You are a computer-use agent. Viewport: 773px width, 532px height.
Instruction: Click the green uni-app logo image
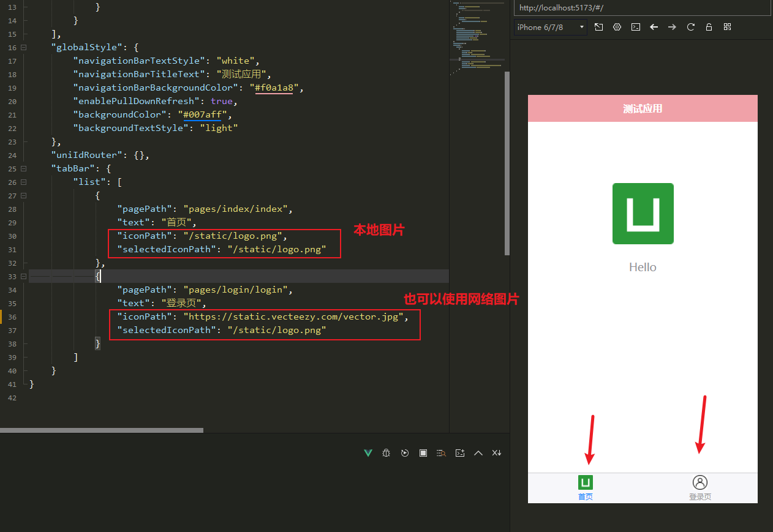(x=643, y=214)
